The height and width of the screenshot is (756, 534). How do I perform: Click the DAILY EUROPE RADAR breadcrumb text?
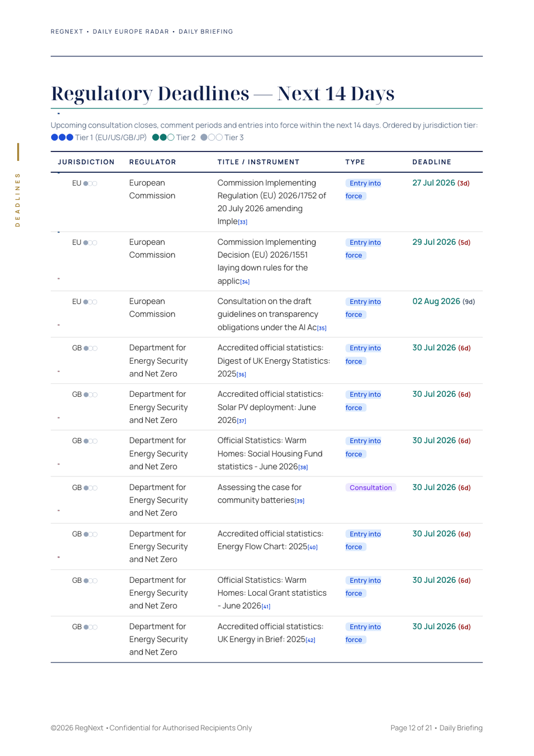click(131, 32)
